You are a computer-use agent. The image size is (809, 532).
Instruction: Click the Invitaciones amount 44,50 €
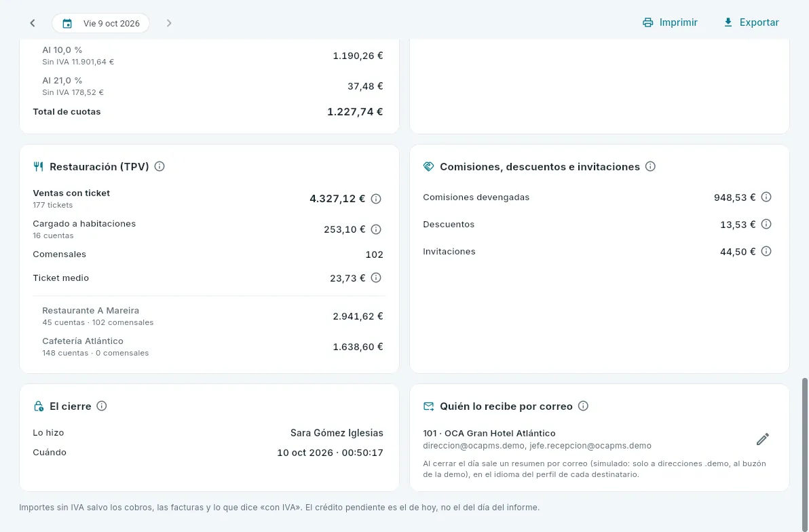tap(738, 252)
